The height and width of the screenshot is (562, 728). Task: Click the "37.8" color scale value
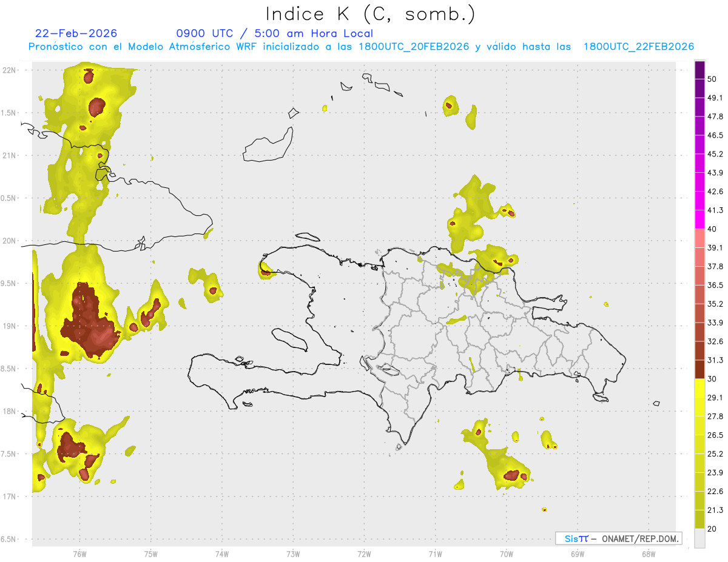click(715, 267)
